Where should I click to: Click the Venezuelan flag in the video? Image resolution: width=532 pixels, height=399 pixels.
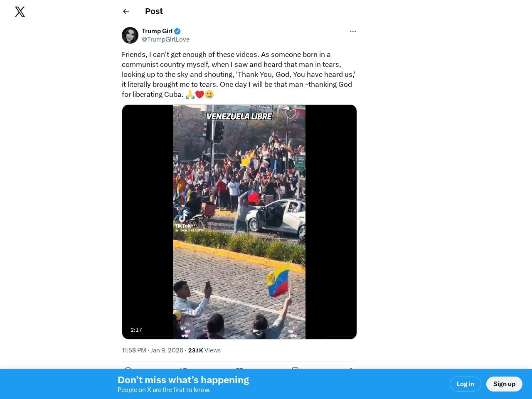coord(278,280)
